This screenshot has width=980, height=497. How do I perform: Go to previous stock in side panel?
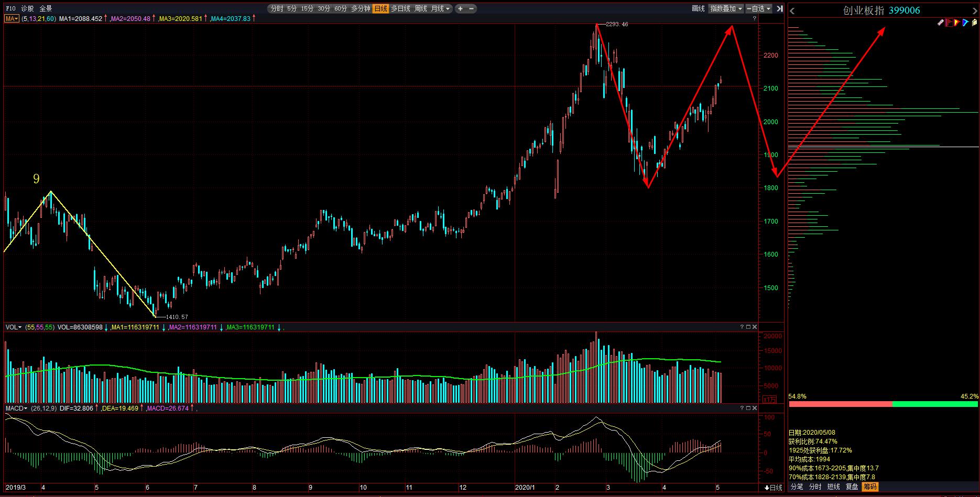pos(792,10)
